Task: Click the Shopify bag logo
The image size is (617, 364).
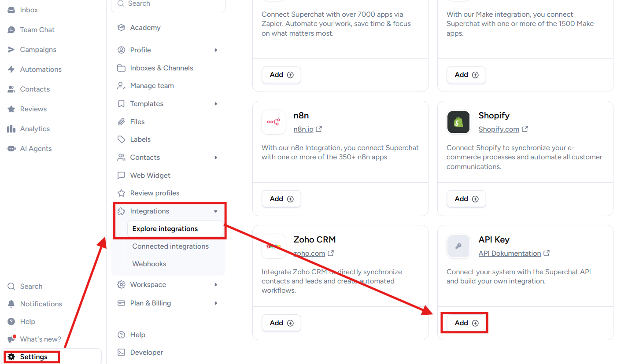Action: pos(458,122)
